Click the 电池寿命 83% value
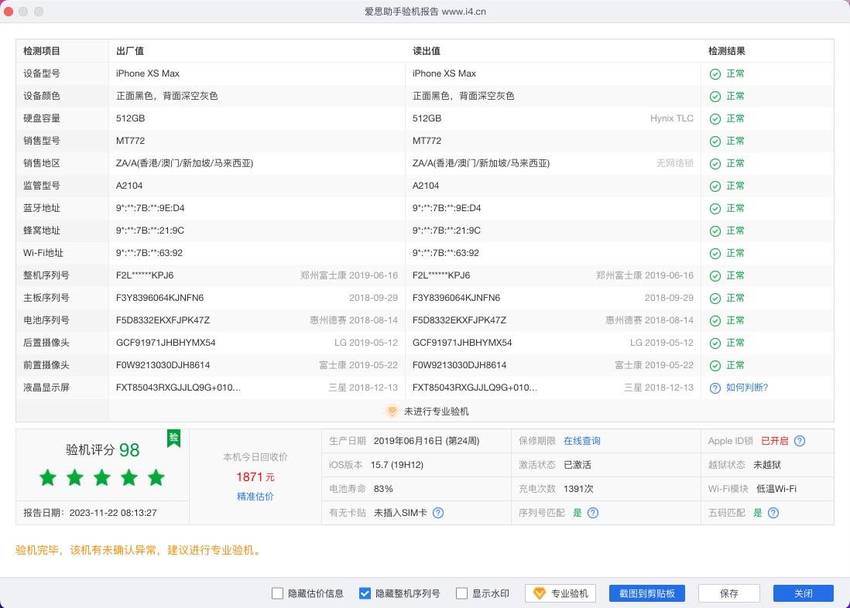Image resolution: width=850 pixels, height=608 pixels. pos(383,489)
